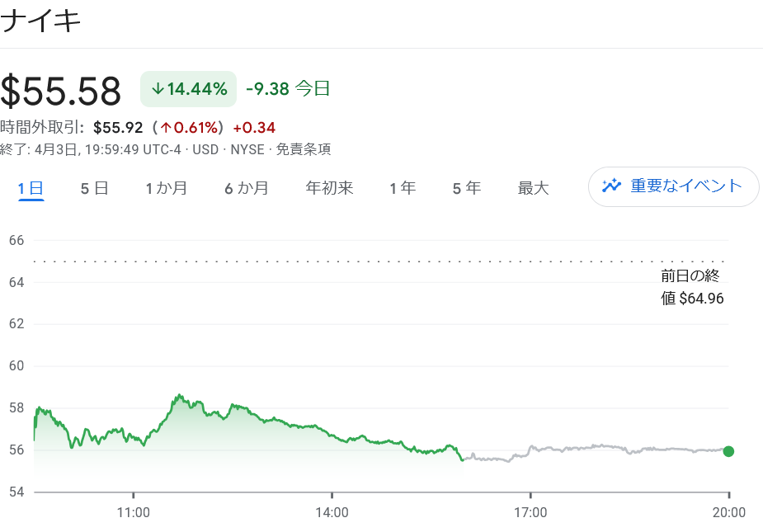
Task: Switch chart to 6か月 view
Action: tap(247, 188)
